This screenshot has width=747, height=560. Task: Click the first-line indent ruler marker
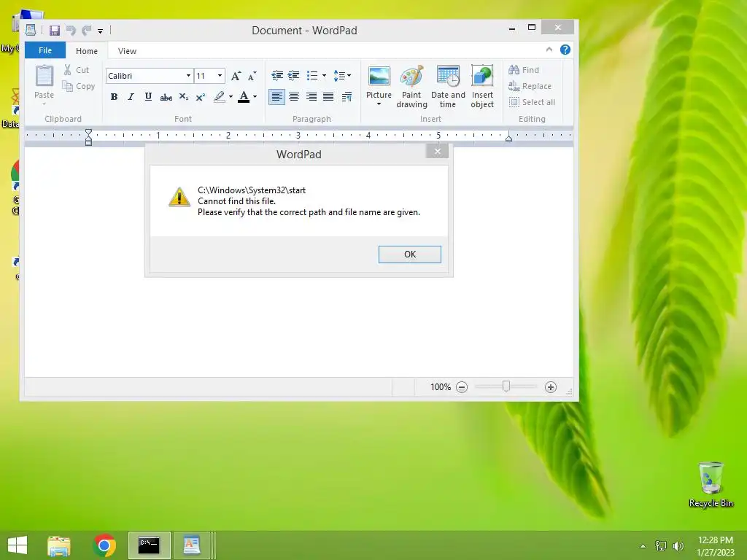click(88, 132)
